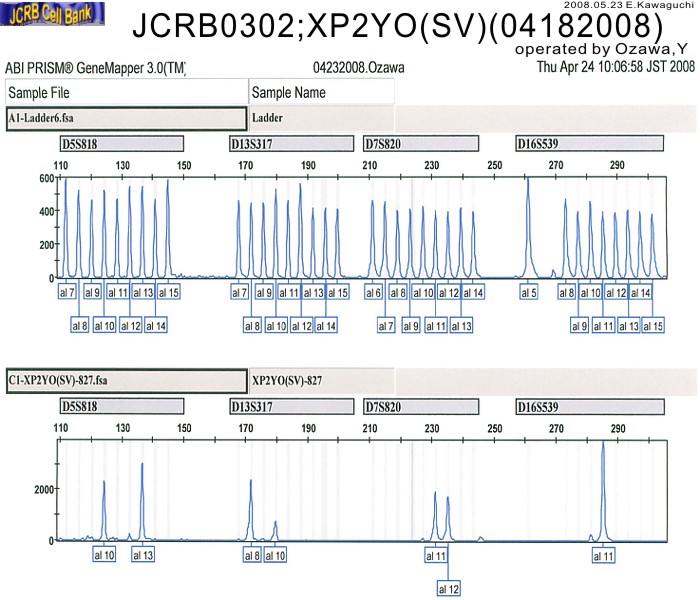Image resolution: width=700 pixels, height=600 pixels.
Task: Select the D5S818 marker header in ladder panel
Action: [x=121, y=144]
